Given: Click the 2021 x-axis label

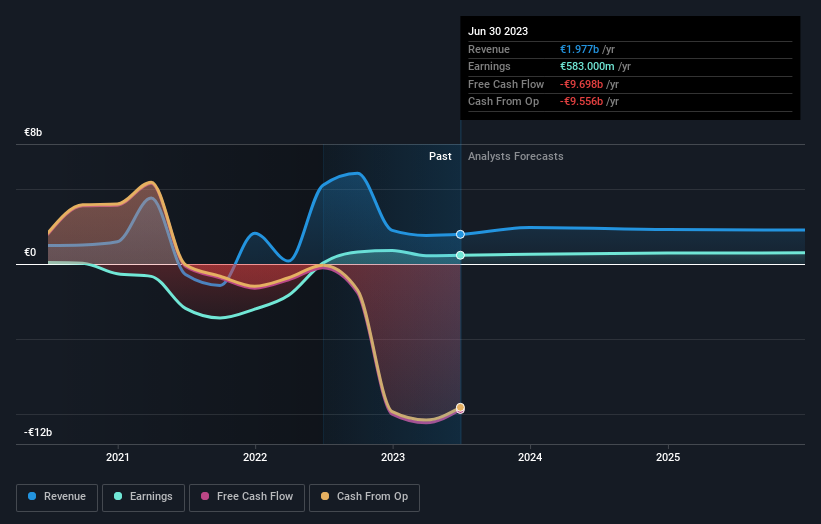Looking at the screenshot, I should (x=118, y=457).
